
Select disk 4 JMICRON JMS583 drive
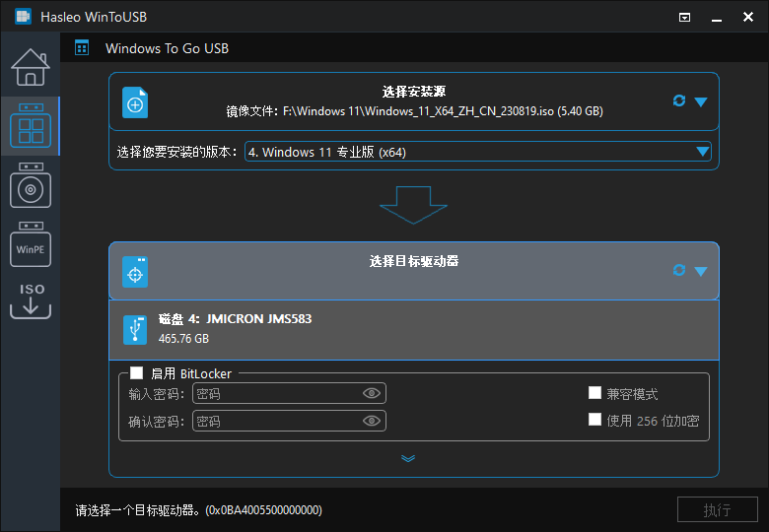(414, 330)
